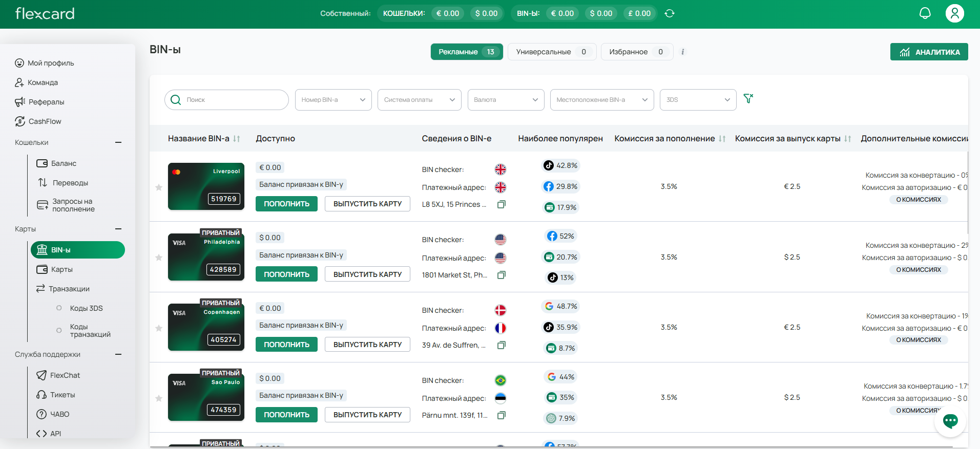Viewport: 980px width, 449px height.
Task: Open Рефералы in sidebar
Action: (x=39, y=102)
